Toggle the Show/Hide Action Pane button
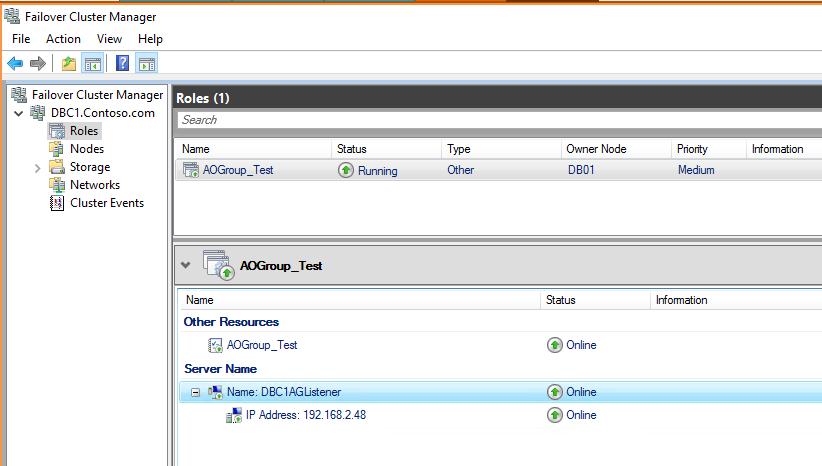This screenshot has width=822, height=466. click(146, 64)
